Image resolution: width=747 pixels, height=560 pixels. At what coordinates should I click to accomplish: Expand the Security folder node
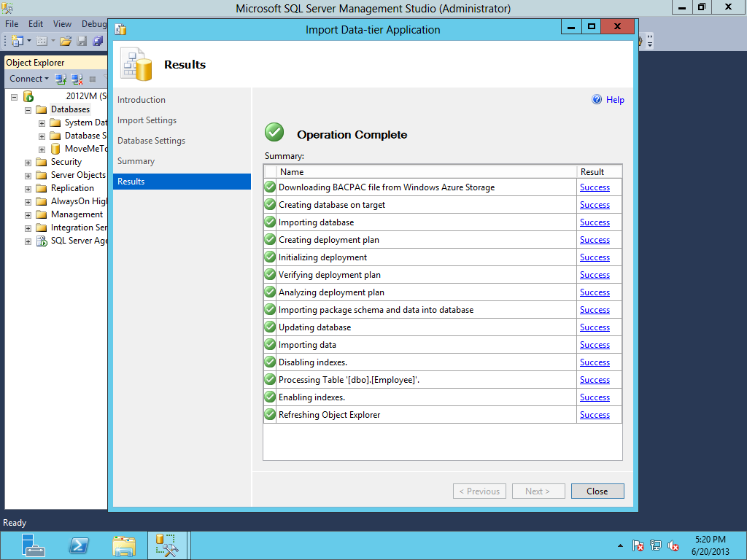tap(28, 162)
